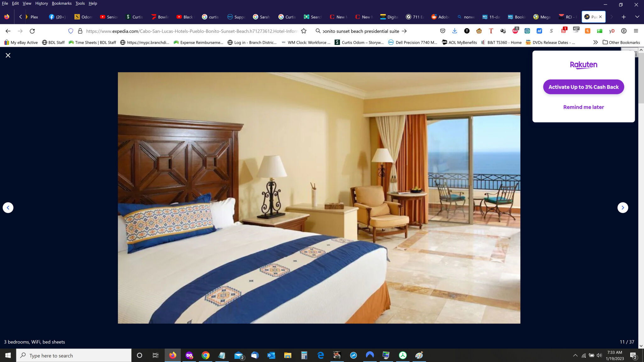Expand the list all tabs dropdown

tap(637, 17)
